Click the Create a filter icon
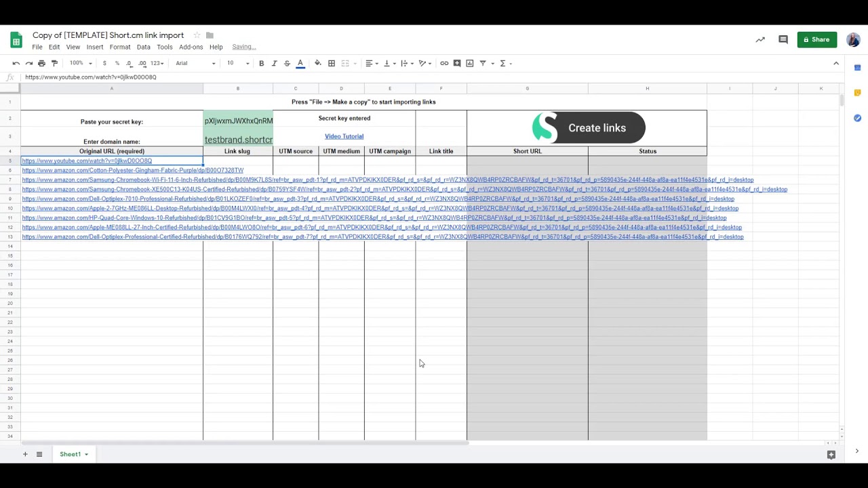Screen dimensions: 868x488 483,63
